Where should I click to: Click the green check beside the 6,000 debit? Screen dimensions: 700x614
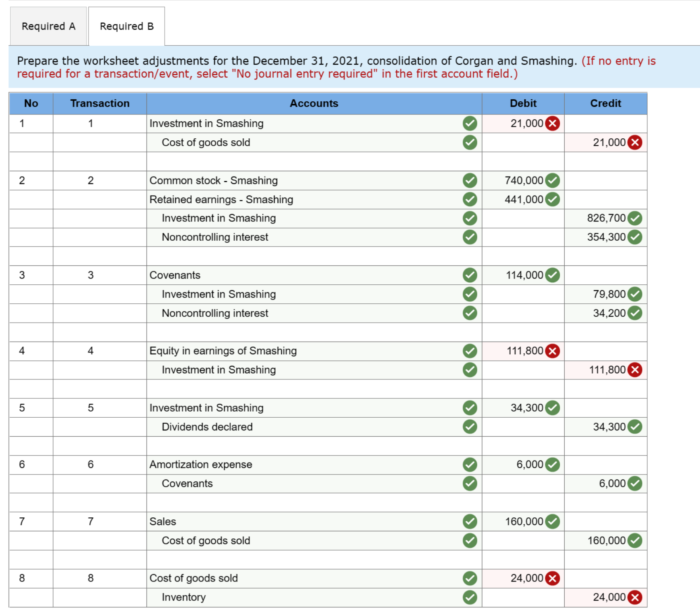pos(553,465)
